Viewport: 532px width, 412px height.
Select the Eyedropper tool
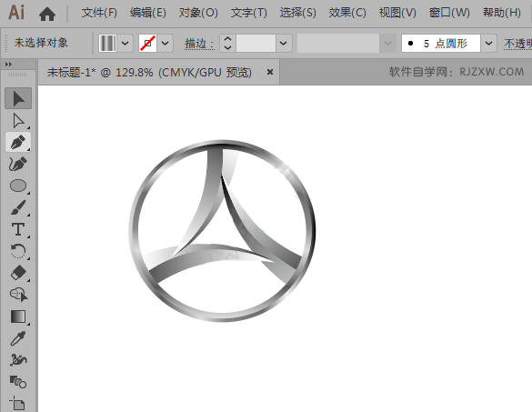[x=18, y=338]
